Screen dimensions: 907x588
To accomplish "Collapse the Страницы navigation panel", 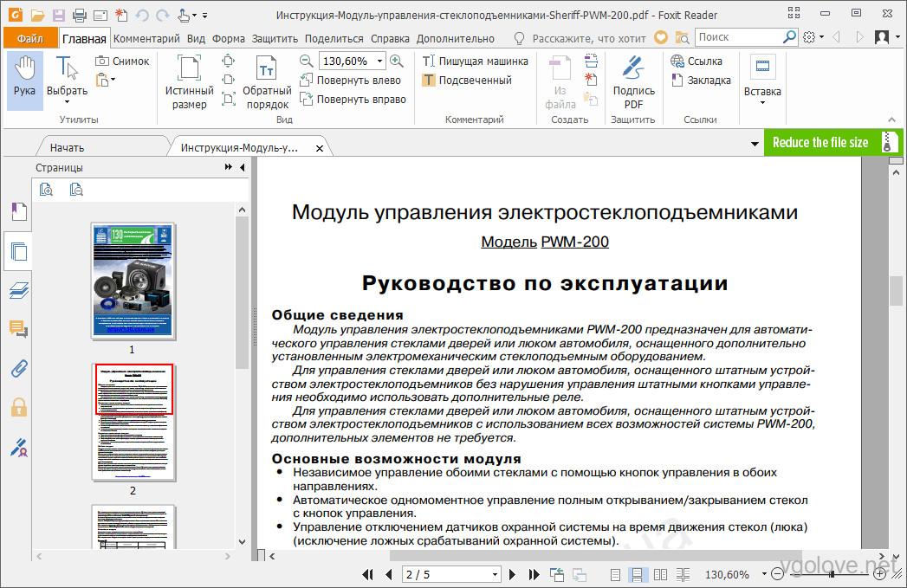I will click(243, 167).
